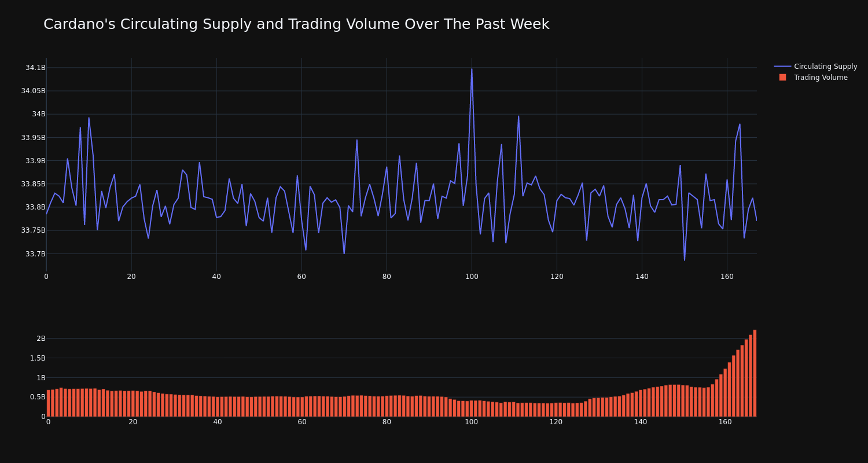Click the 0.5B label on volume chart
Screen dimensions: 868x463
point(38,398)
